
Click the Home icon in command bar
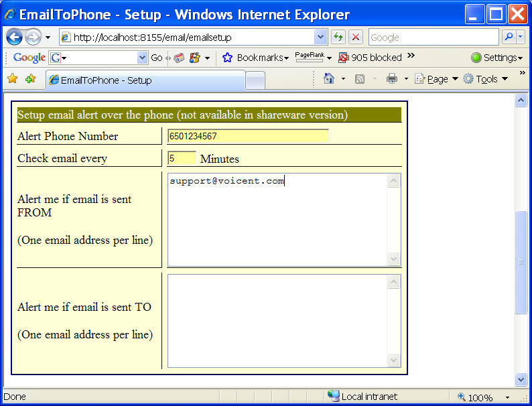(x=328, y=79)
